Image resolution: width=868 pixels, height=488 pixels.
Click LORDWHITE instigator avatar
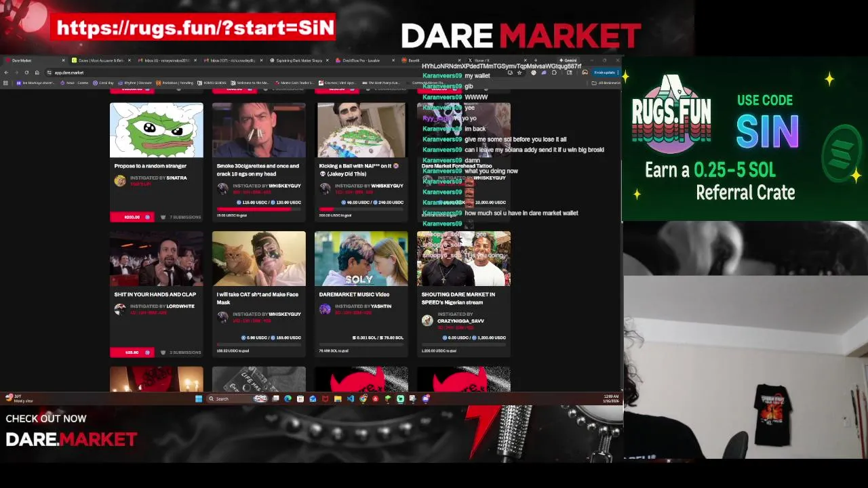(120, 309)
